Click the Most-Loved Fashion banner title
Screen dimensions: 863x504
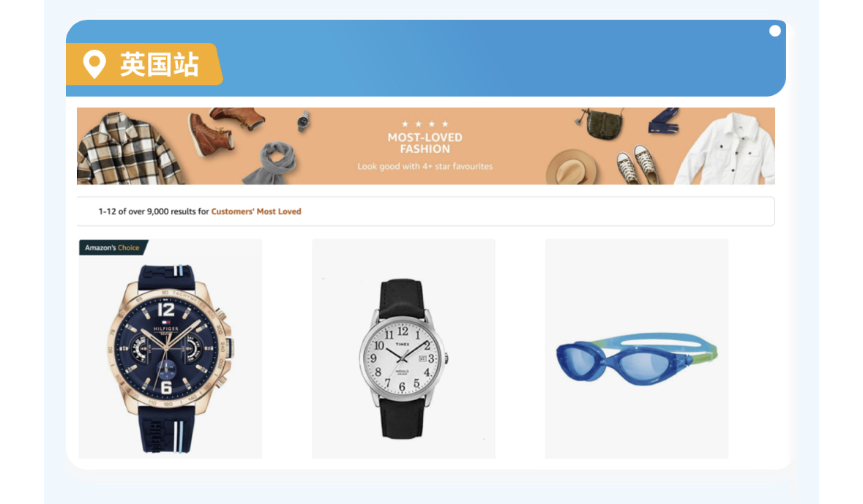pyautogui.click(x=425, y=143)
